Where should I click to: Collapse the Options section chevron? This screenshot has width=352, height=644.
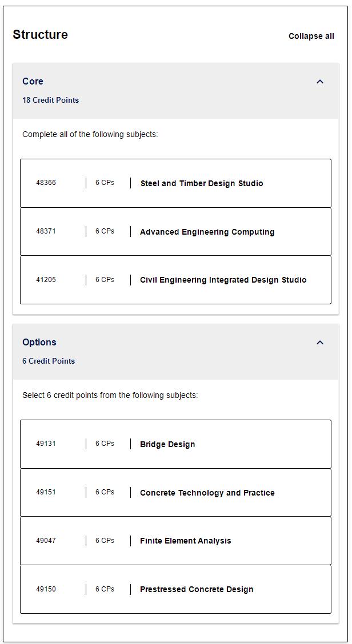coord(320,343)
